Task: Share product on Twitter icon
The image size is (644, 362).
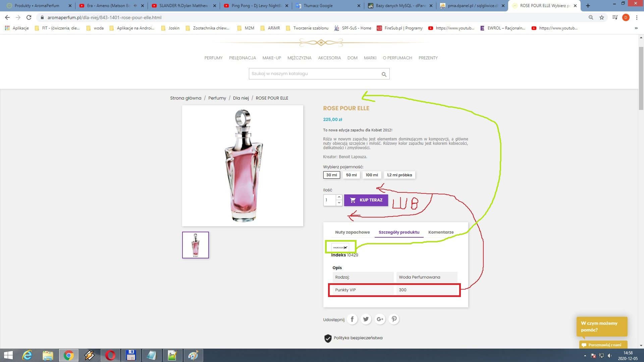Action: pos(366,319)
